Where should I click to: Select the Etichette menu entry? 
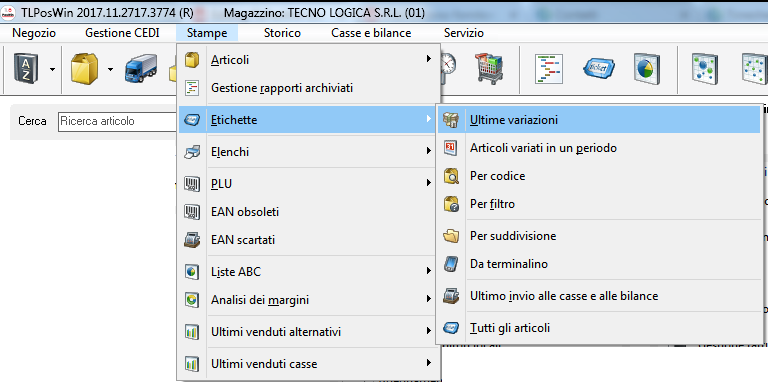(x=309, y=119)
